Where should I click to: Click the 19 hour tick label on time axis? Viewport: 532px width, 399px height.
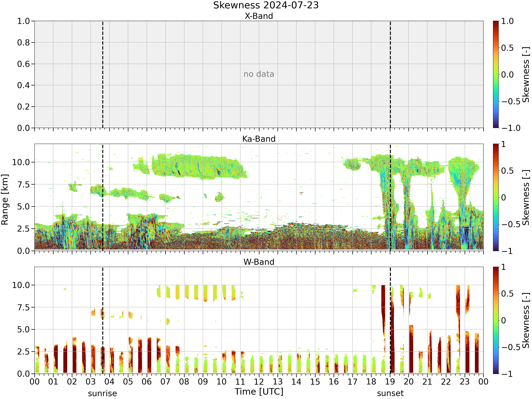click(390, 382)
